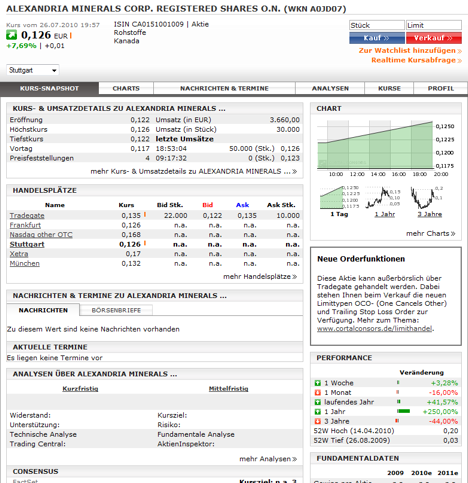
Task: Click the +250,00% performance value
Action: (440, 412)
